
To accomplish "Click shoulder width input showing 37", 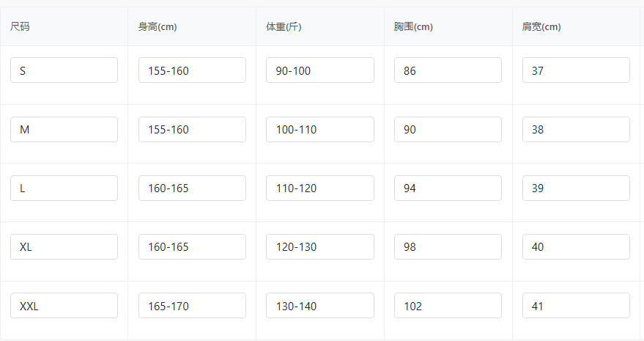I will 576,70.
